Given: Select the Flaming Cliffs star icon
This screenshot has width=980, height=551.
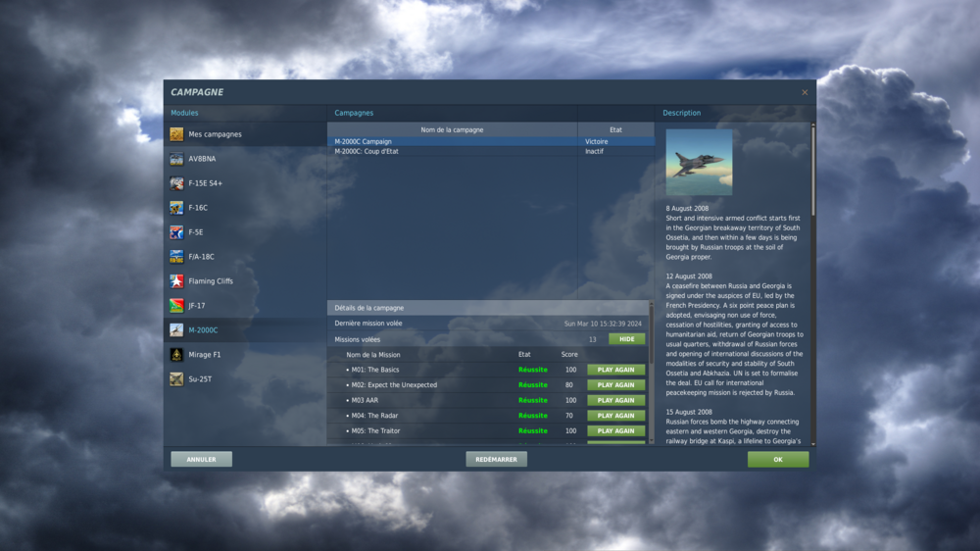Looking at the screenshot, I should click(176, 280).
